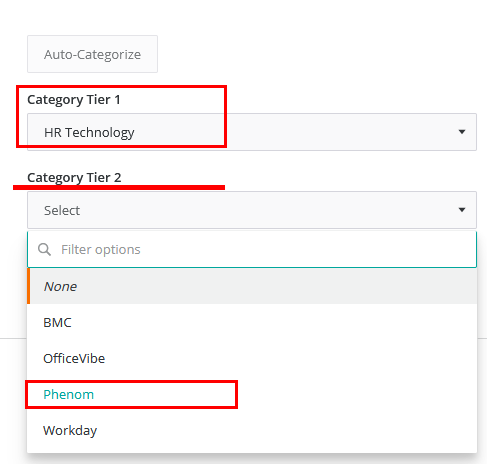The width and height of the screenshot is (487, 464).
Task: Click the green Phenom text
Action: (x=69, y=394)
